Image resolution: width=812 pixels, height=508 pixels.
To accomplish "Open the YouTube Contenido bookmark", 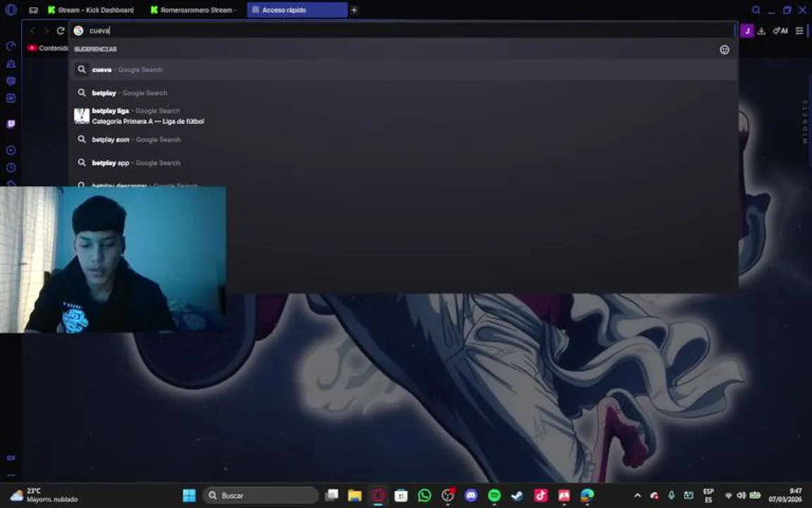I will click(48, 48).
